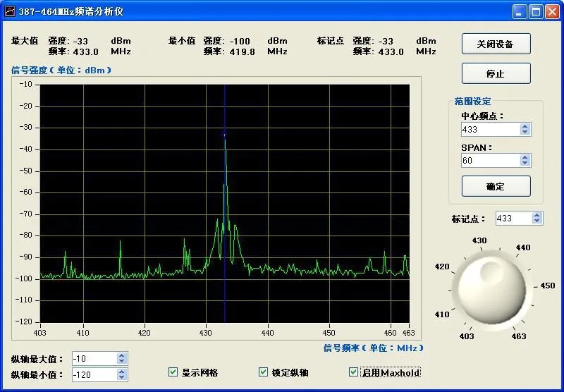Click the 最小值 强度 value -100
Image resolution: width=564 pixels, height=392 pixels.
[x=240, y=41]
